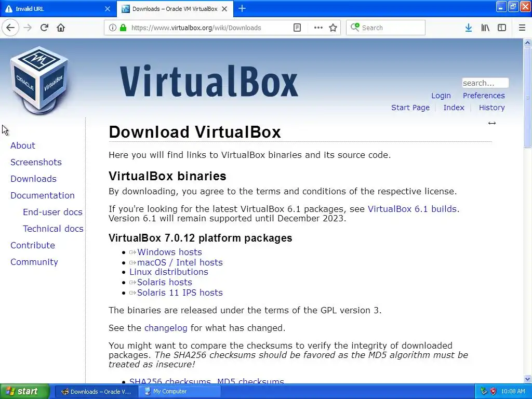This screenshot has height=399, width=532.
Task: Switch to Downloads – Oracle taskbar button
Action: tap(96, 392)
